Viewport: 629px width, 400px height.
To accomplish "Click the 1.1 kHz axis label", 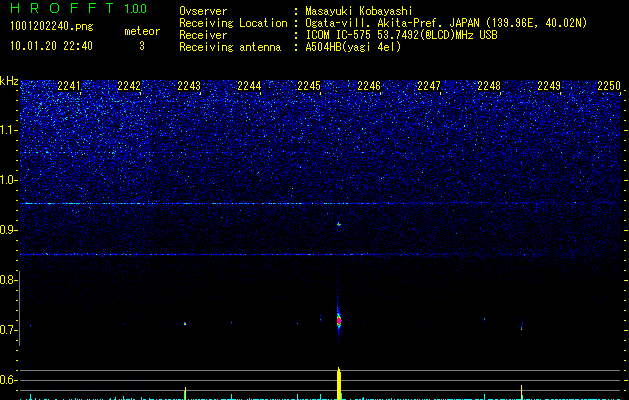I will pyautogui.click(x=9, y=130).
